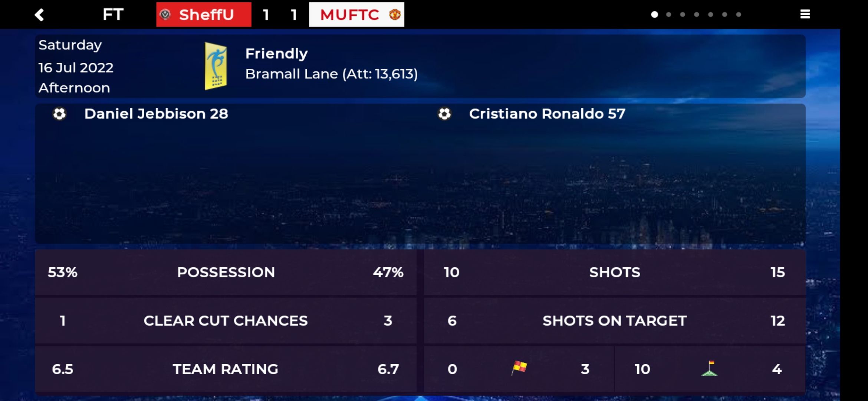
Task: Click the offside flag icon
Action: (x=519, y=368)
